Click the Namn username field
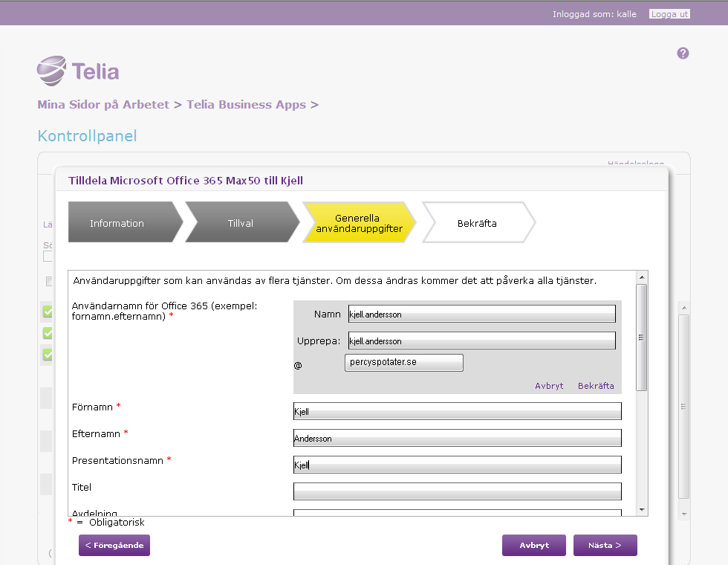 (x=482, y=314)
